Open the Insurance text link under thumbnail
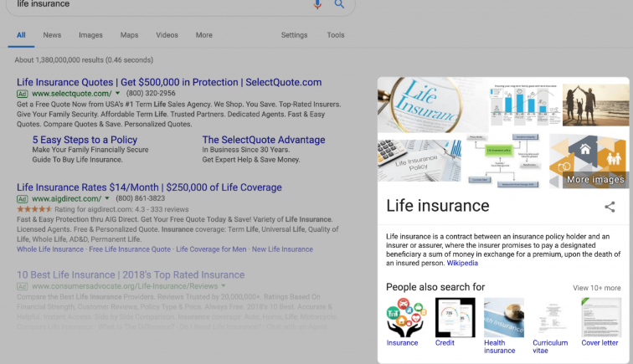Screen dimensions: 633x364 (402, 342)
